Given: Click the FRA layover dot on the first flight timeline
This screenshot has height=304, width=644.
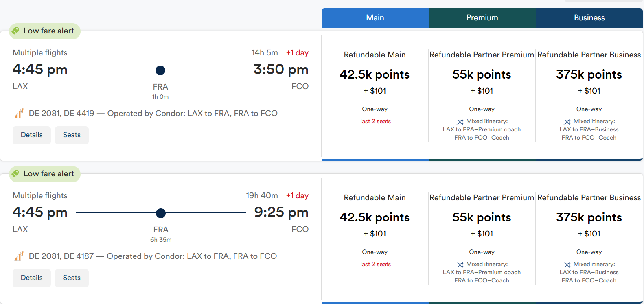Looking at the screenshot, I should 160,70.
